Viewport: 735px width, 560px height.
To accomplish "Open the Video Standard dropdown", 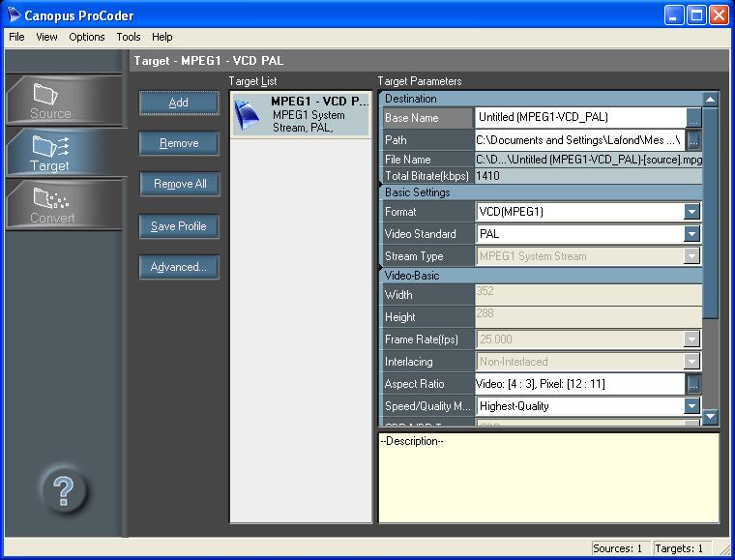I will (691, 234).
